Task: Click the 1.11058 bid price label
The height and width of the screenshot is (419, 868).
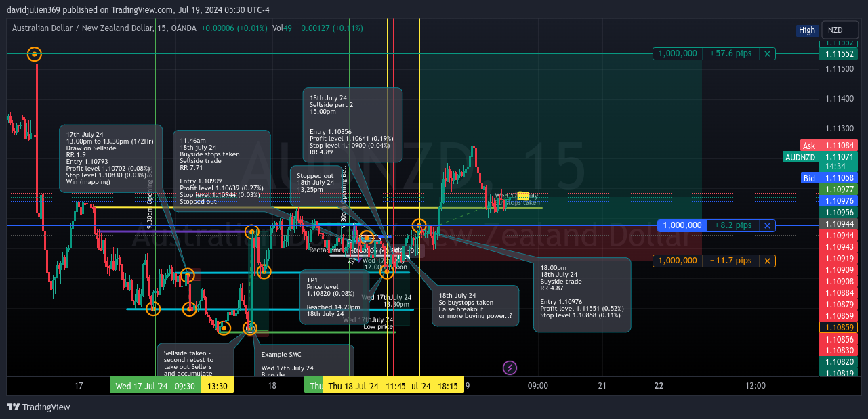Action: coord(839,178)
